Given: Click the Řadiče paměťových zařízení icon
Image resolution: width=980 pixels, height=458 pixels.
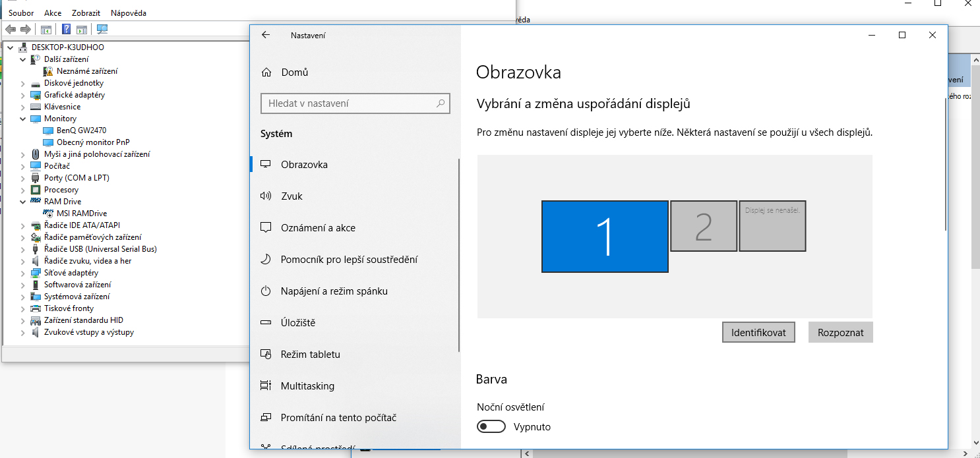Looking at the screenshot, I should [x=36, y=237].
